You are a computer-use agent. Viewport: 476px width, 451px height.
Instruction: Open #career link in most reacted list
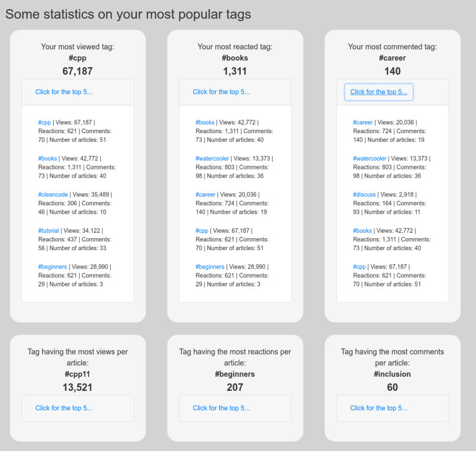[205, 194]
